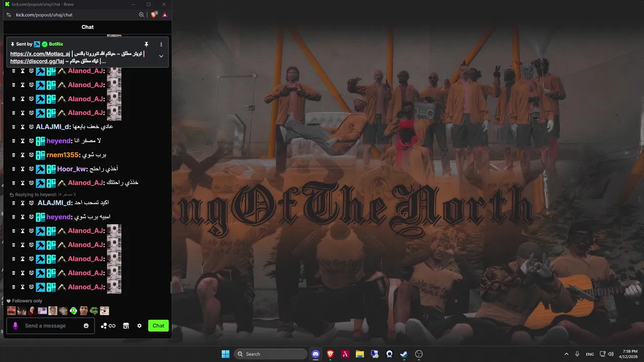644x362 pixels.
Task: Timeout heyend on 'امبيه برب شوي' row
Action: pos(22,217)
